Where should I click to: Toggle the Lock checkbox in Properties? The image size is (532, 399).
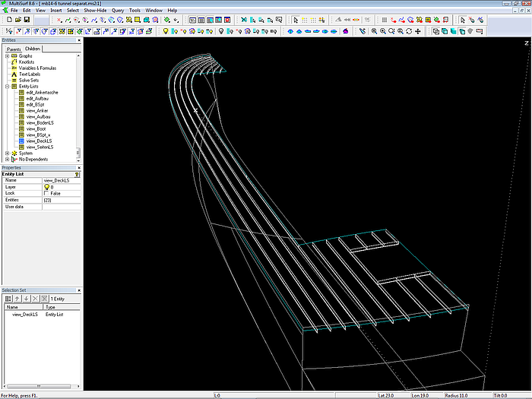(46, 193)
